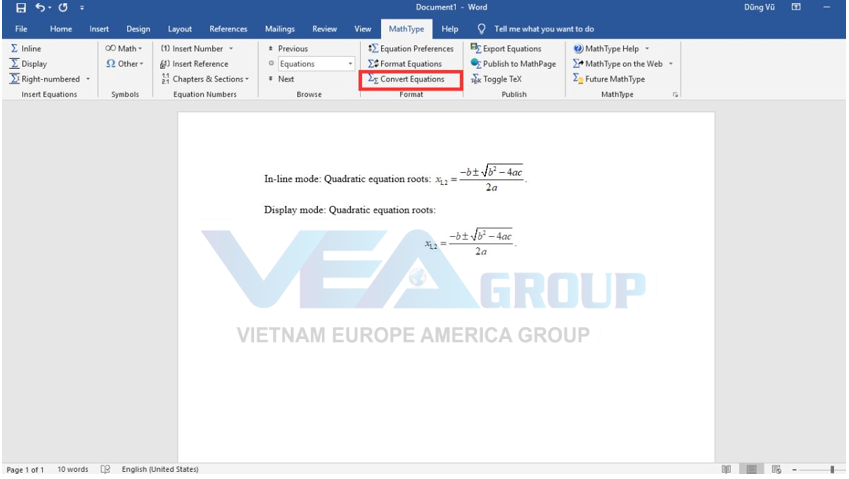Switch to the References tab
Viewport: 849px width, 479px height.
[x=228, y=29]
